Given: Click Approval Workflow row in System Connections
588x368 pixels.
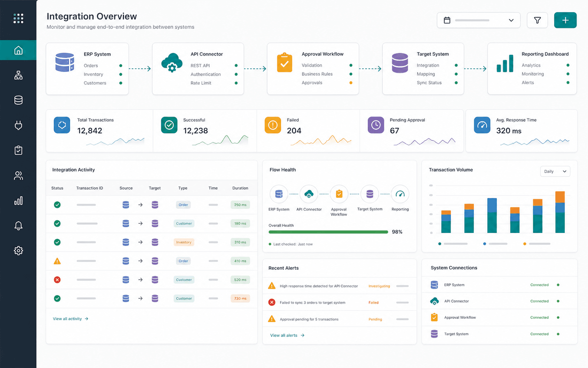Looking at the screenshot, I should point(499,318).
